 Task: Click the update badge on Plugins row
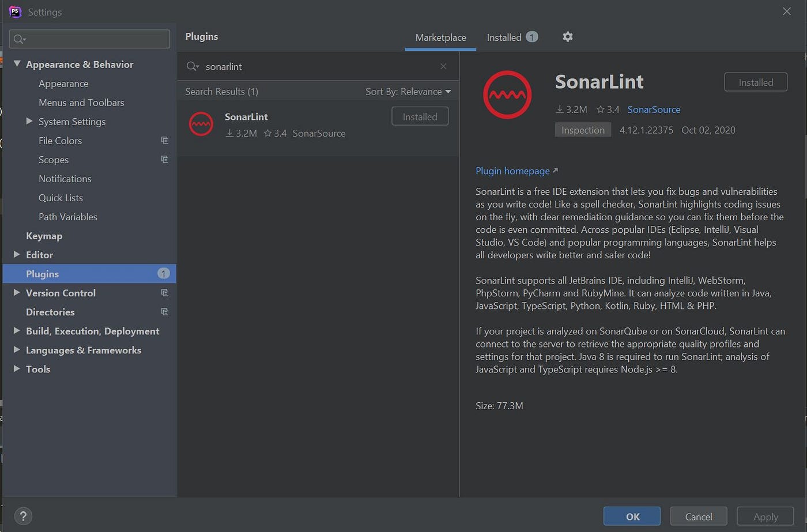click(x=164, y=273)
